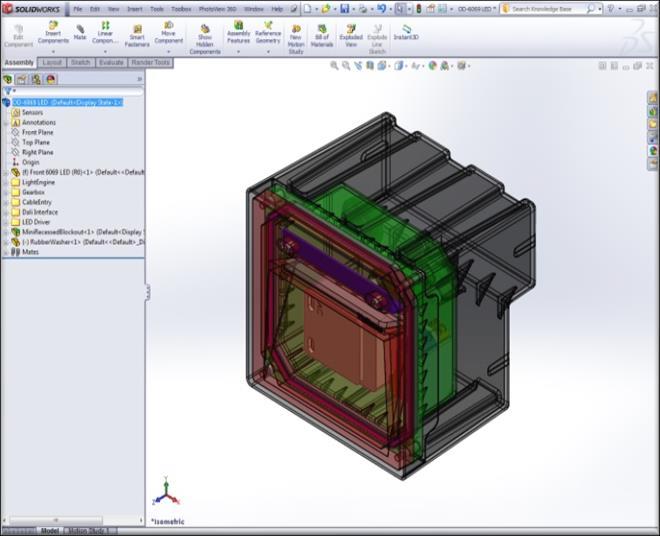Click the Section View icon

coord(370,66)
